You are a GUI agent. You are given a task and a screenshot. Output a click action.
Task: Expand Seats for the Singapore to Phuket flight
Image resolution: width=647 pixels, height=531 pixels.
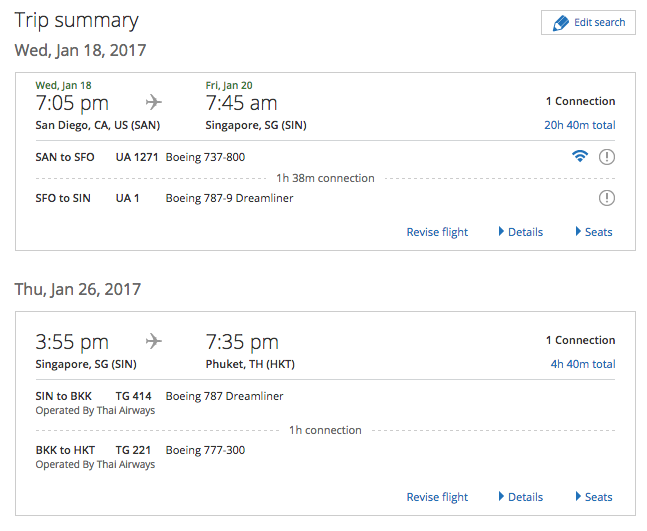coord(594,497)
